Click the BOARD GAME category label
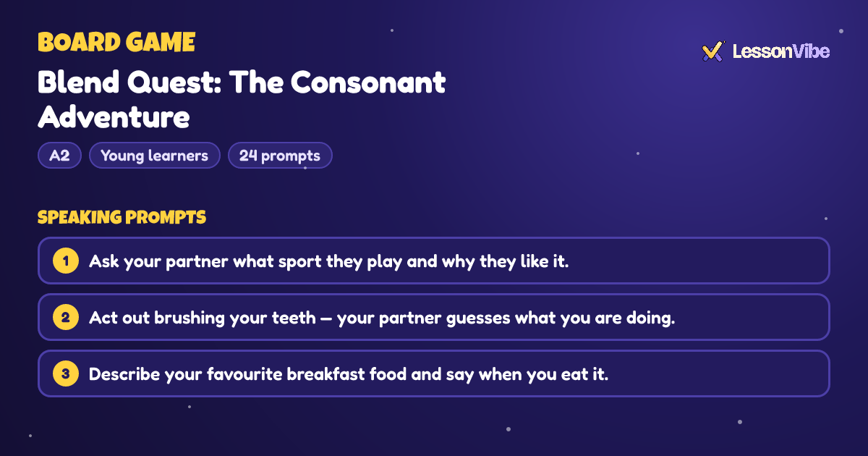The image size is (868, 456). (x=116, y=43)
